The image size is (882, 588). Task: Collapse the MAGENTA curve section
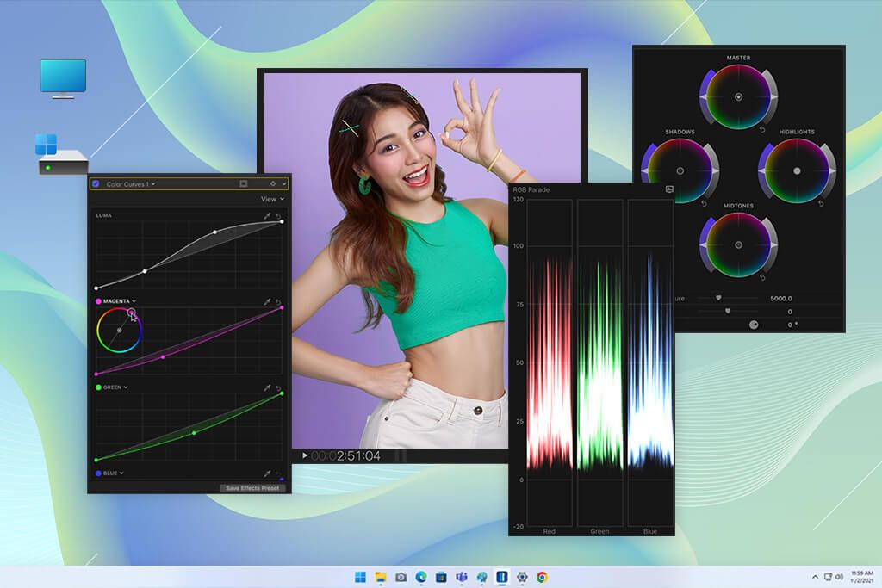(x=134, y=300)
